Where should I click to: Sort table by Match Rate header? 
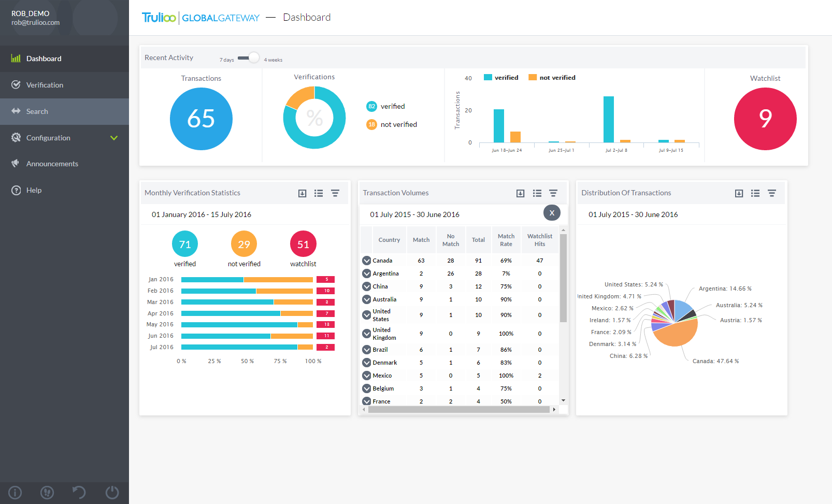pos(506,240)
